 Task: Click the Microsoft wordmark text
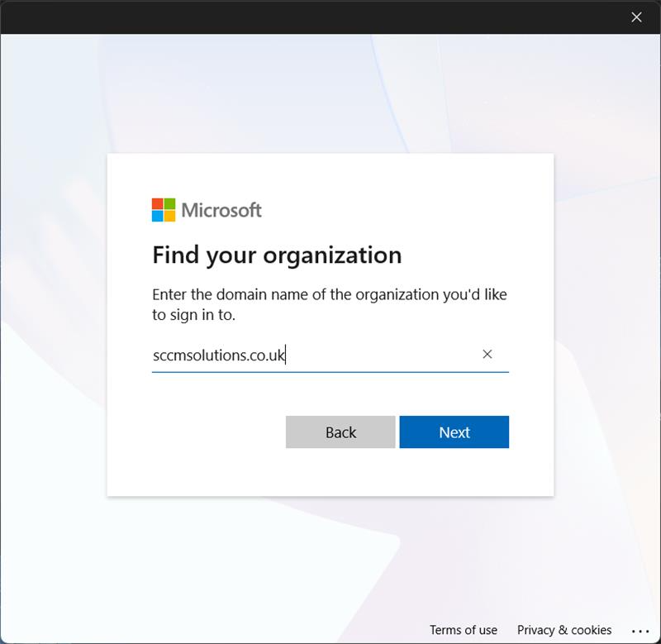(x=221, y=210)
